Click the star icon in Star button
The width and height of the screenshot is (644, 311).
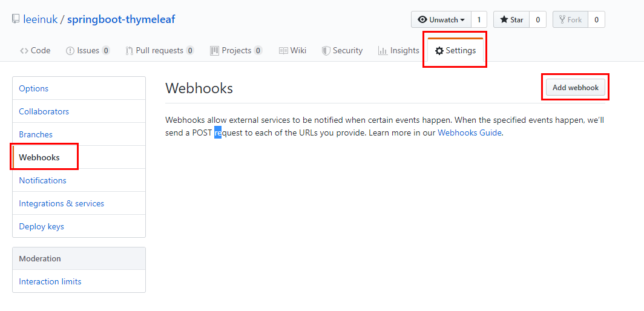point(504,19)
